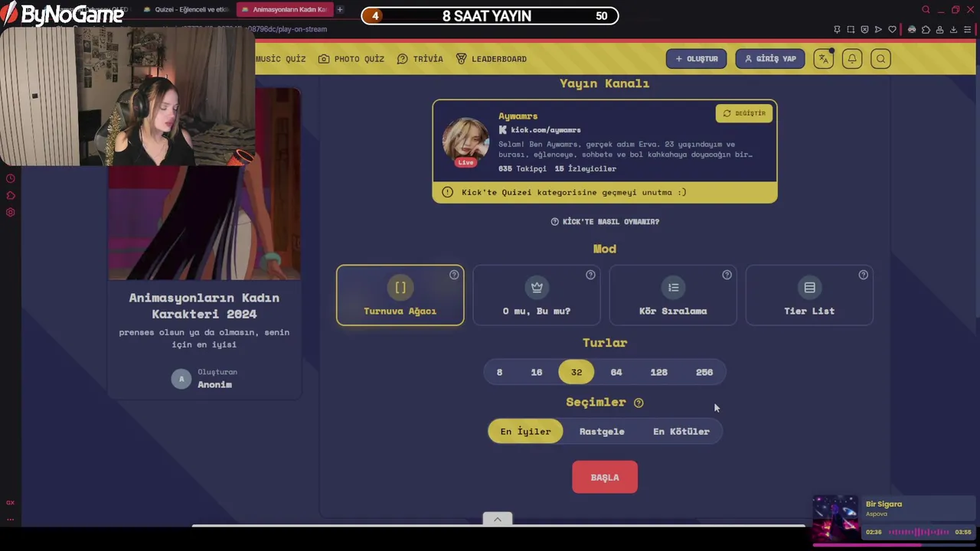Click the browser send flow arrow icon
Image resolution: width=980 pixels, height=551 pixels.
[878, 29]
